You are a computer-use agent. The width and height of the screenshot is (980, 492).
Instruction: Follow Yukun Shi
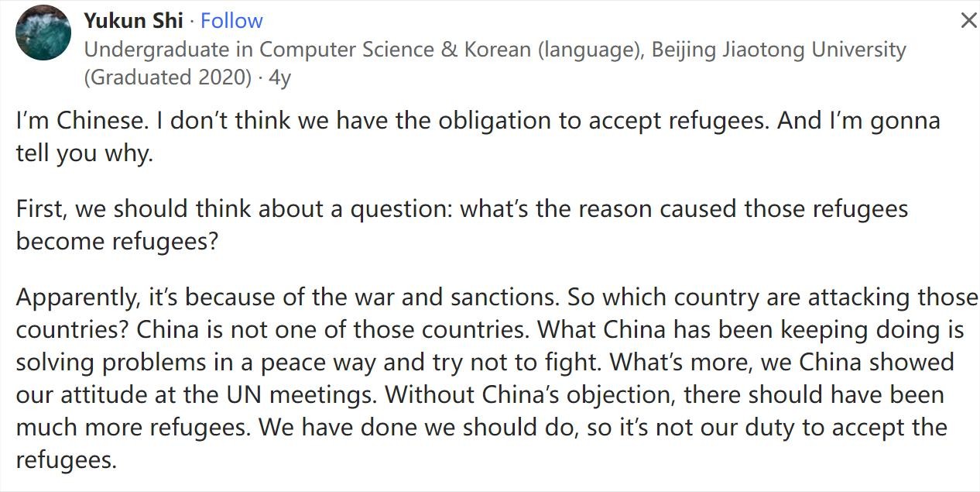(x=231, y=21)
